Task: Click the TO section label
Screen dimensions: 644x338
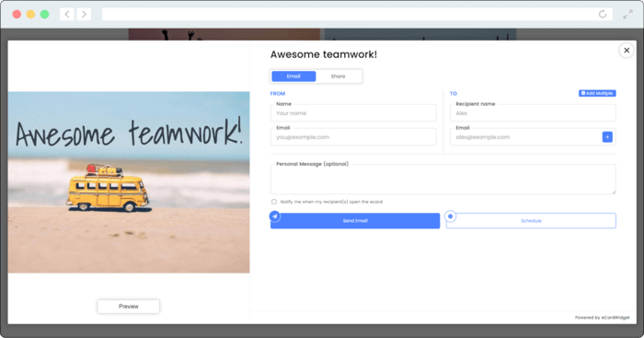Action: [x=453, y=94]
